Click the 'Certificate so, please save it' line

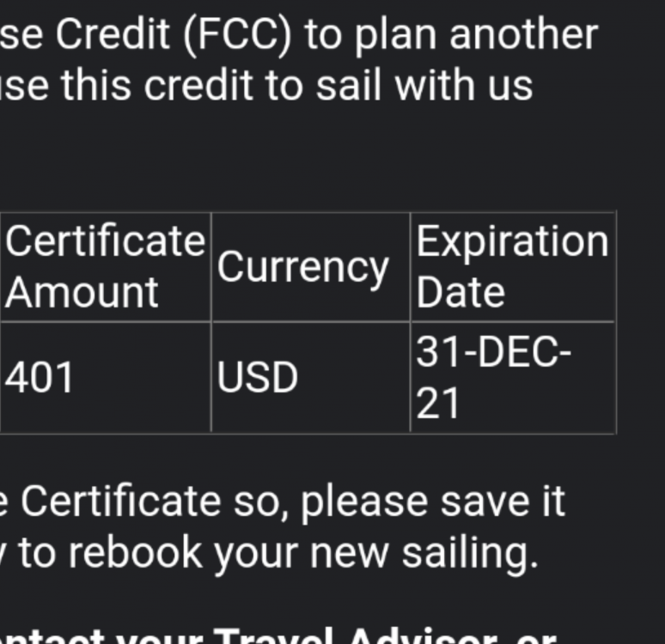(293, 501)
